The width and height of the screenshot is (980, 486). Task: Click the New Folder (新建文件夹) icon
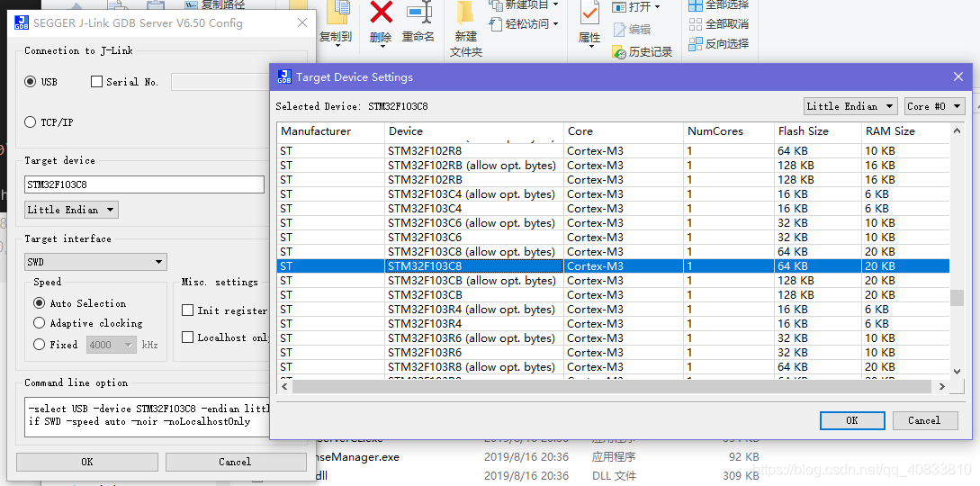(x=465, y=13)
